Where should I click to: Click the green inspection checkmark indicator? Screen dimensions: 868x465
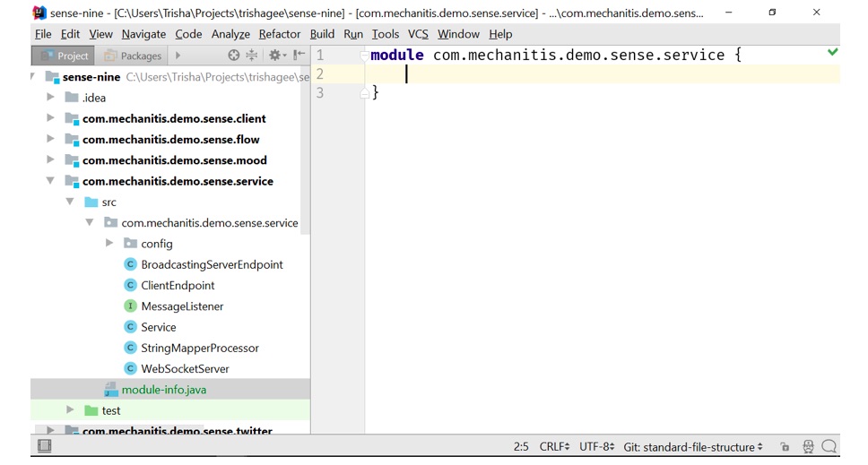point(832,52)
